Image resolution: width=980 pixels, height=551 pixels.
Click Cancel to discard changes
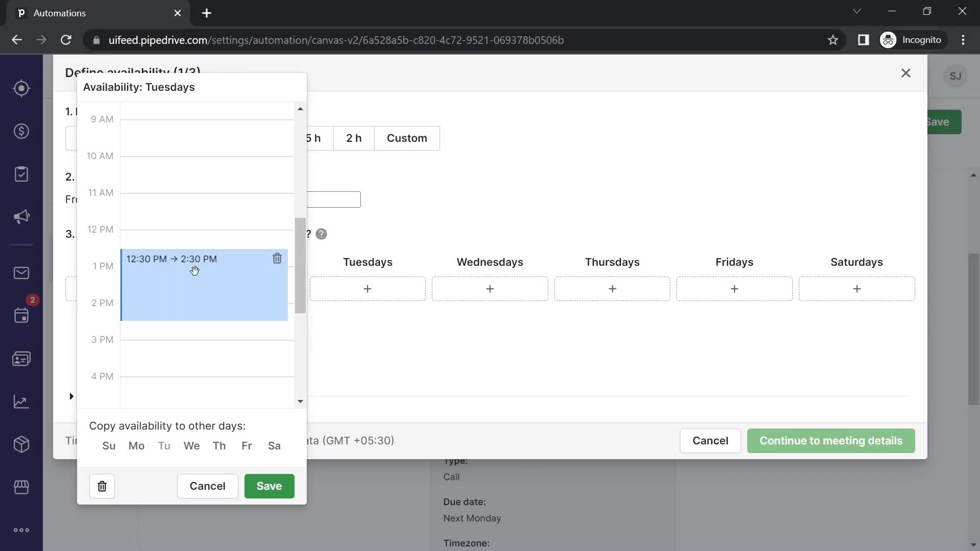coord(207,486)
